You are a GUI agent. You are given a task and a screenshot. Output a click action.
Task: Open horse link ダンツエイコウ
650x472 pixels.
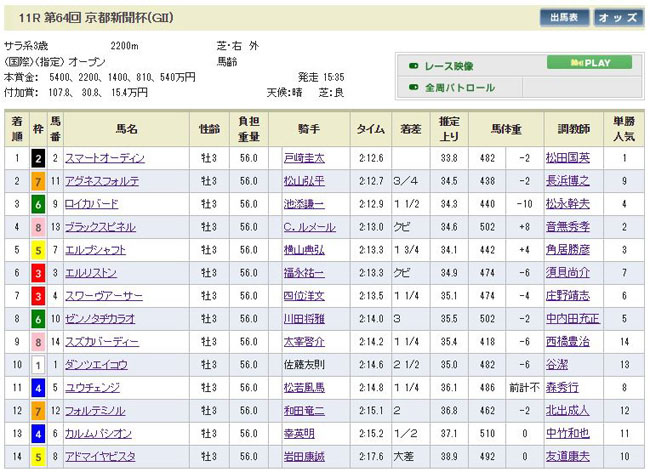click(x=98, y=365)
